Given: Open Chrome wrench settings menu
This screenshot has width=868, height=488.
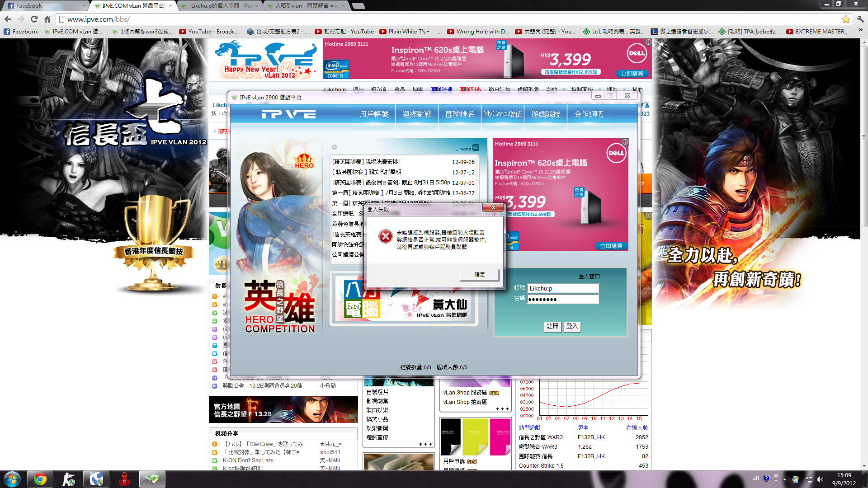Looking at the screenshot, I should tap(860, 19).
